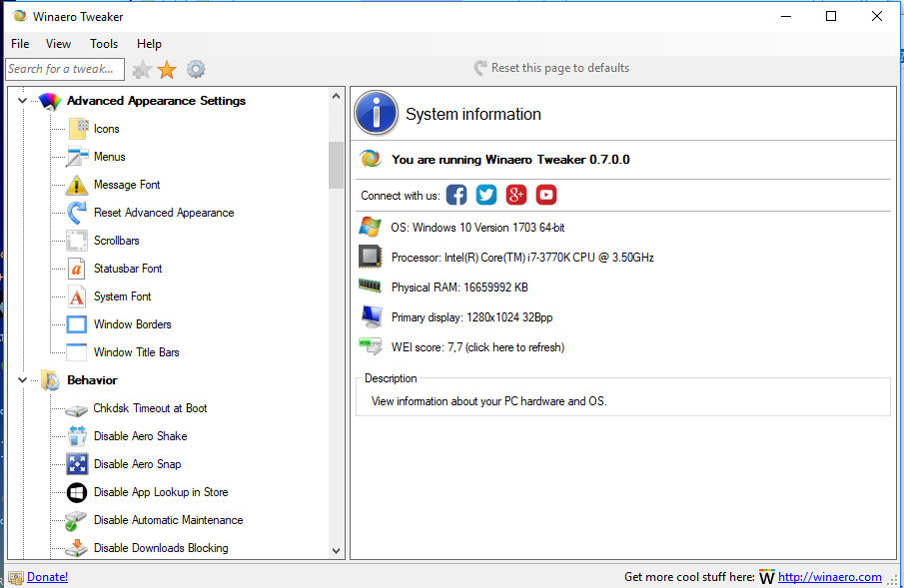Click the Message Font warning icon

click(77, 185)
